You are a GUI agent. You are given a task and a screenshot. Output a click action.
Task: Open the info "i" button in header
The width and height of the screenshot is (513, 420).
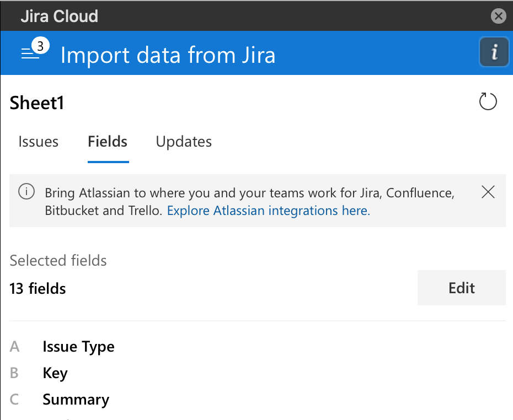(x=494, y=52)
